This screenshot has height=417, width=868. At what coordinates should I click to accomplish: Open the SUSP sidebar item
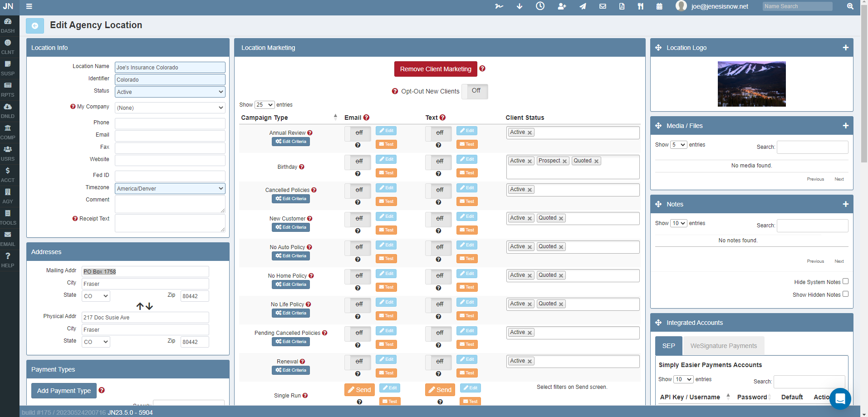click(x=8, y=69)
